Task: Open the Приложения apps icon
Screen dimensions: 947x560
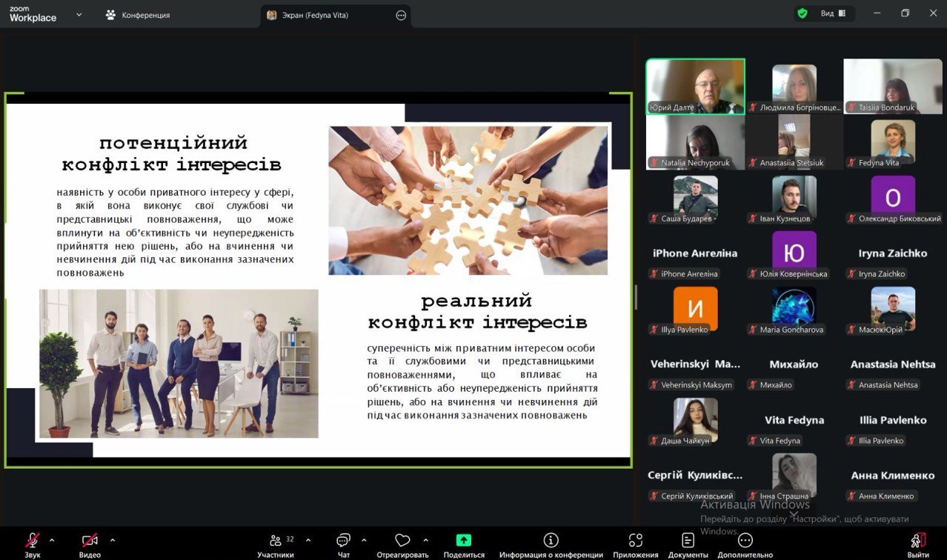Action: click(635, 541)
